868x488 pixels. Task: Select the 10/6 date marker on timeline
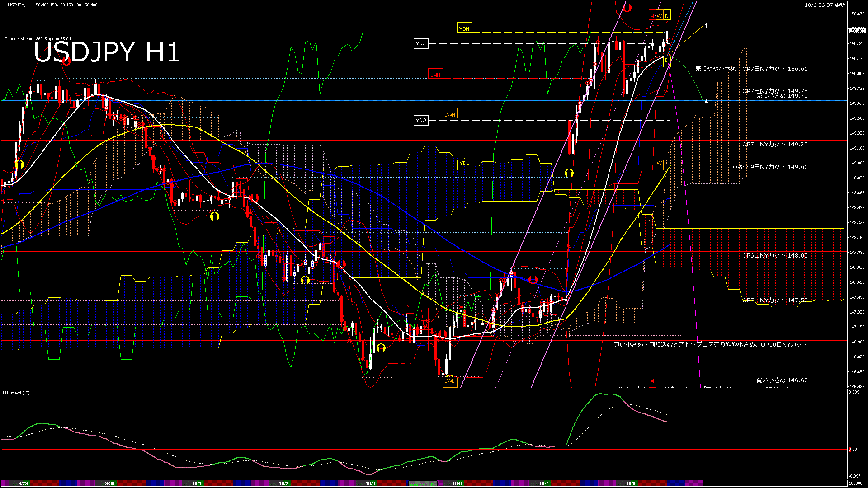coord(457,483)
